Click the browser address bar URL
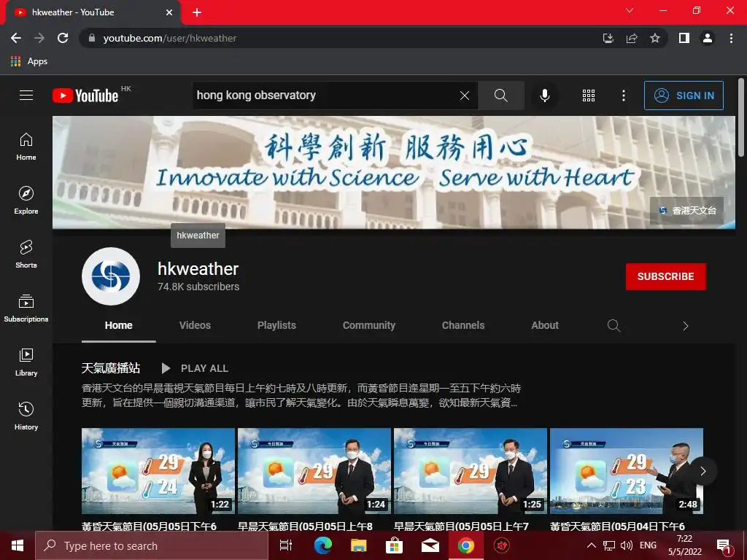Image resolution: width=747 pixels, height=560 pixels. pos(169,38)
